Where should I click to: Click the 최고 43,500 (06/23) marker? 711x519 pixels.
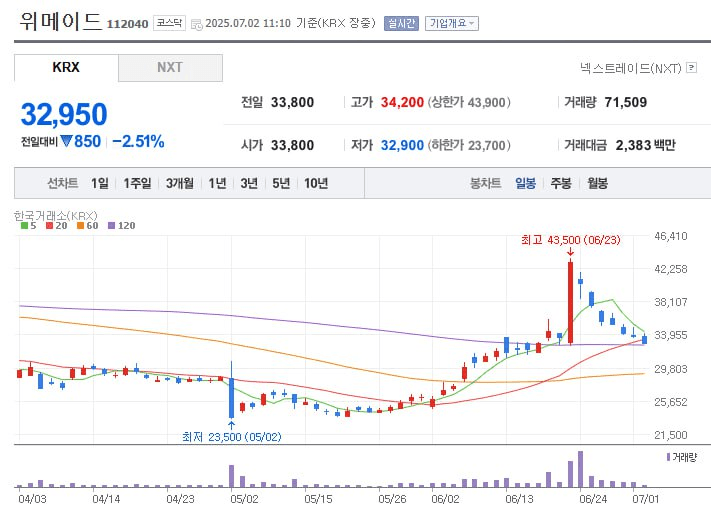click(x=570, y=240)
